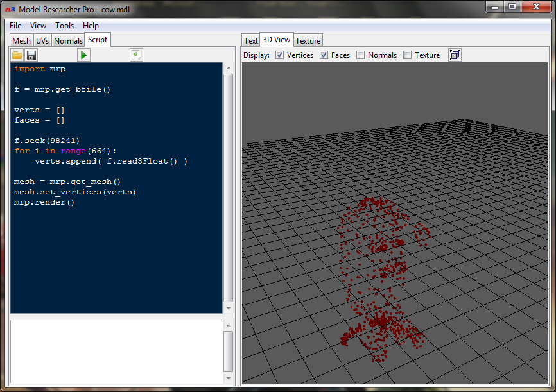Click the 'import mrp' code line
The width and height of the screenshot is (556, 392).
40,69
